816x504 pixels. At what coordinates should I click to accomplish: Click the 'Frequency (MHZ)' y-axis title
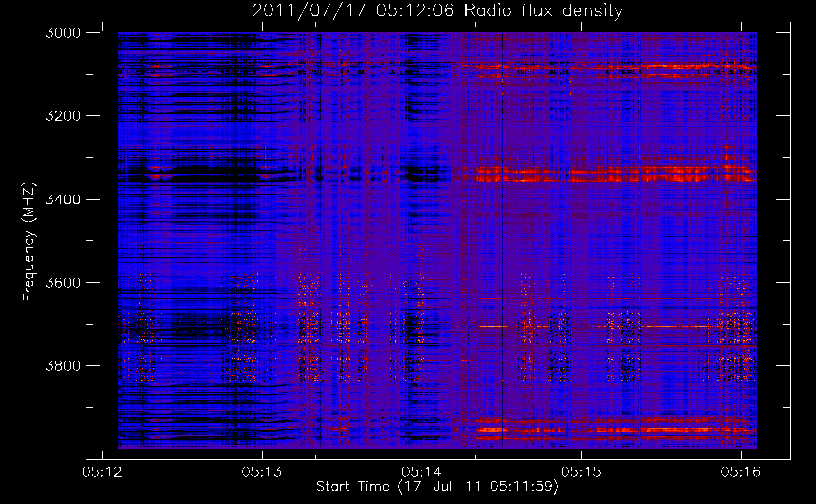tap(29, 242)
